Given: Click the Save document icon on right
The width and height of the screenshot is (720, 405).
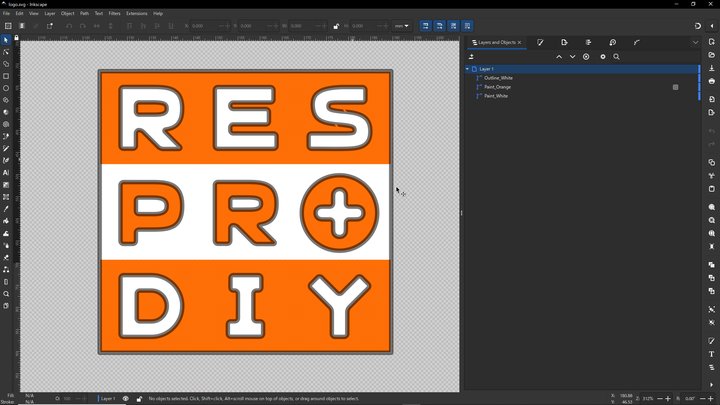Looking at the screenshot, I should pyautogui.click(x=712, y=68).
